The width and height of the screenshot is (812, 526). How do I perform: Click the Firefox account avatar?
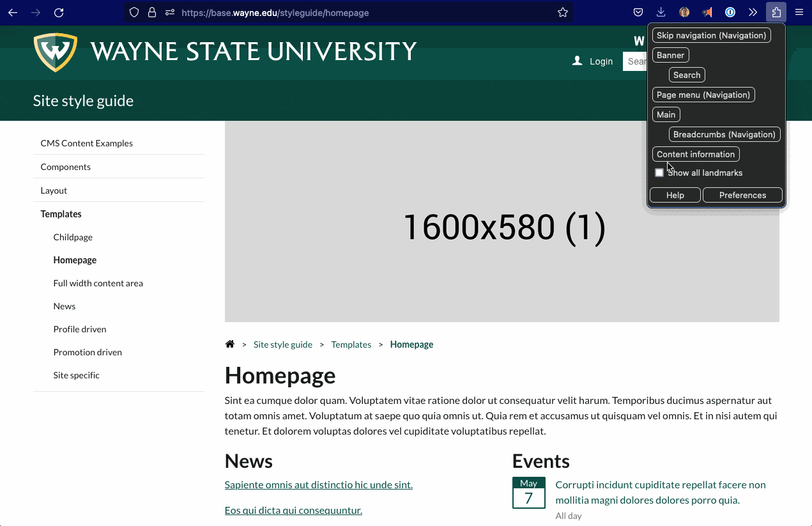pos(684,12)
